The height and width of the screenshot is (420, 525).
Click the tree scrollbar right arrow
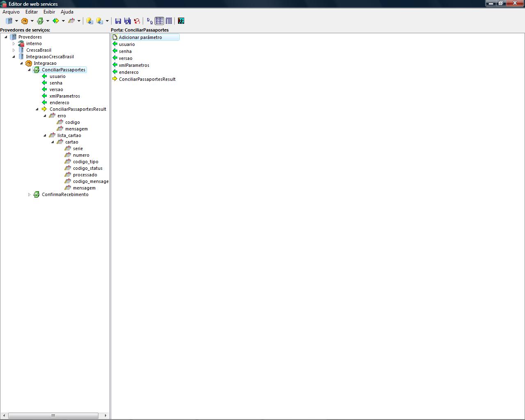(105, 415)
